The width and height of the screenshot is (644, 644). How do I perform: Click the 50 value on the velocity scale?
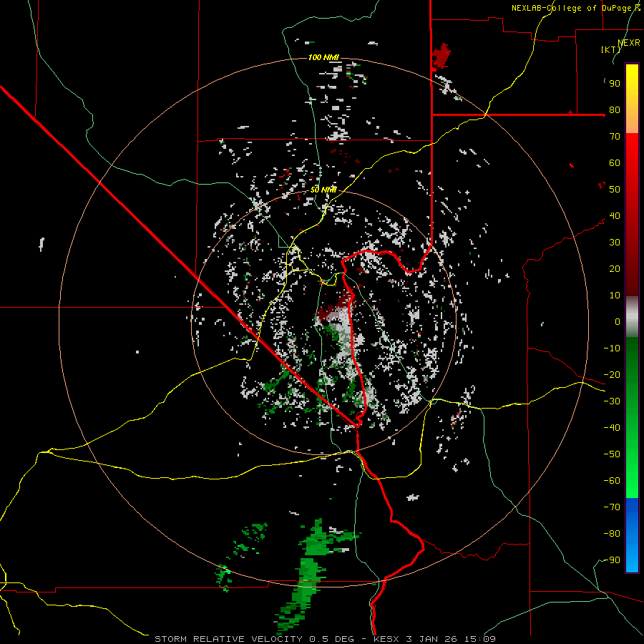pyautogui.click(x=615, y=190)
